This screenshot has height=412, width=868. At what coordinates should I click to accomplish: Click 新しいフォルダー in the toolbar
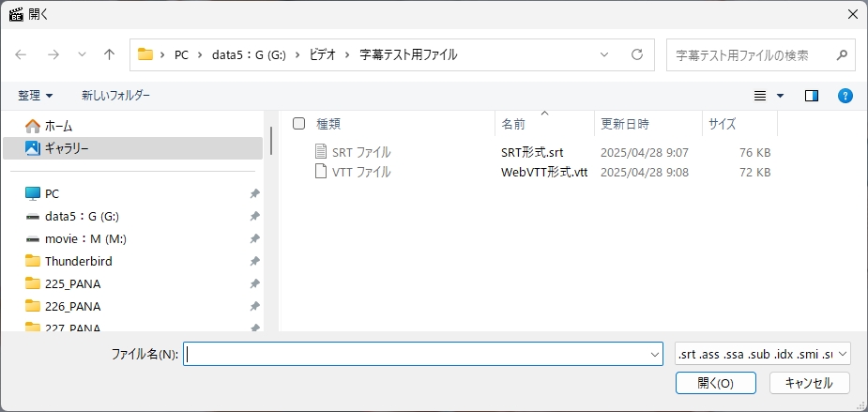(x=115, y=96)
